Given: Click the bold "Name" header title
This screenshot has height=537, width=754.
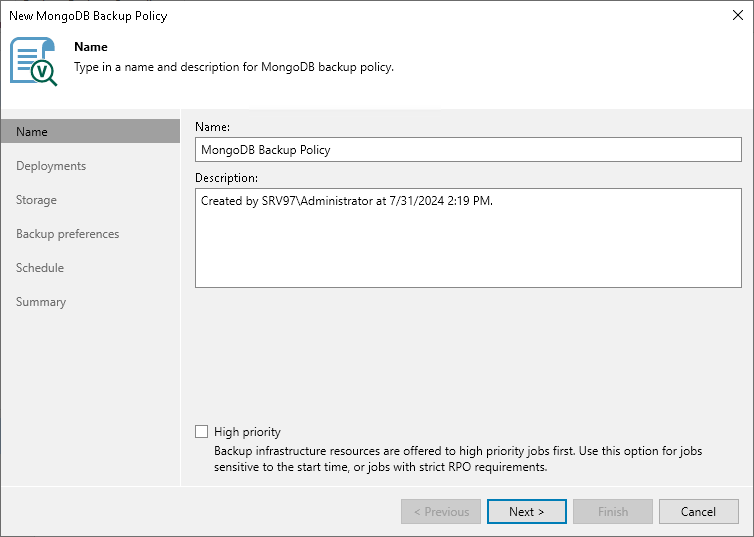Looking at the screenshot, I should 91,47.
